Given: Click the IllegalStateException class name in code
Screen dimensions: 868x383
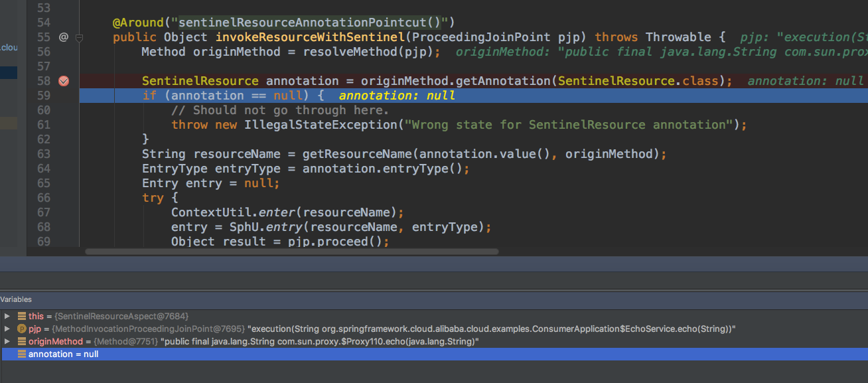Looking at the screenshot, I should (x=321, y=125).
